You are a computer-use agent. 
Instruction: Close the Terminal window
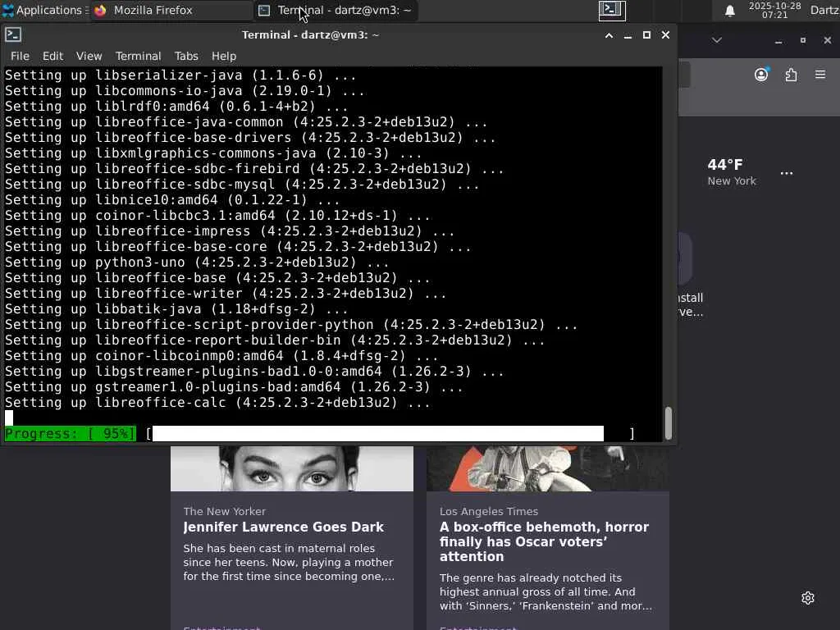tap(665, 34)
